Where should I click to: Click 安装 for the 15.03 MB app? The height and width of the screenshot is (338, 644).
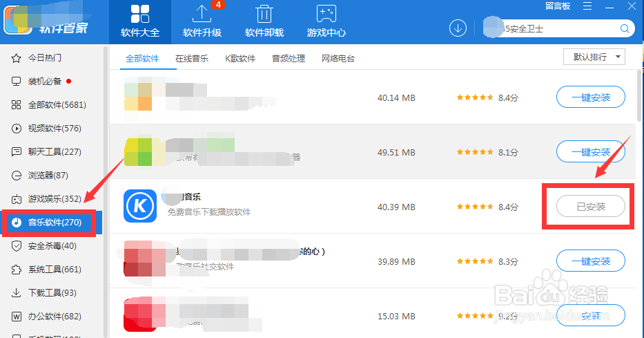(591, 316)
